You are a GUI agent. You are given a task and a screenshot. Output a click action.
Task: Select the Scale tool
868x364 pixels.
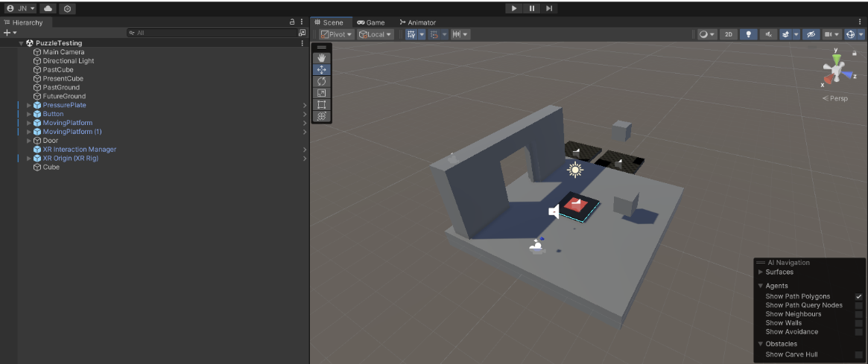coord(322,93)
